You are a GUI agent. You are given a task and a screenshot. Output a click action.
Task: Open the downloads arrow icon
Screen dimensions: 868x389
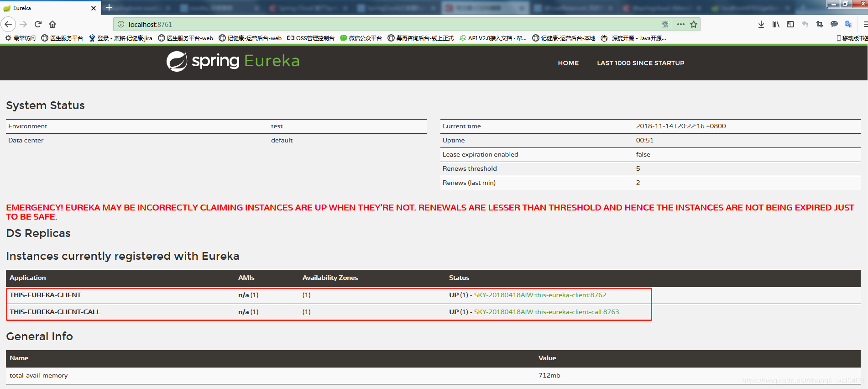[761, 24]
